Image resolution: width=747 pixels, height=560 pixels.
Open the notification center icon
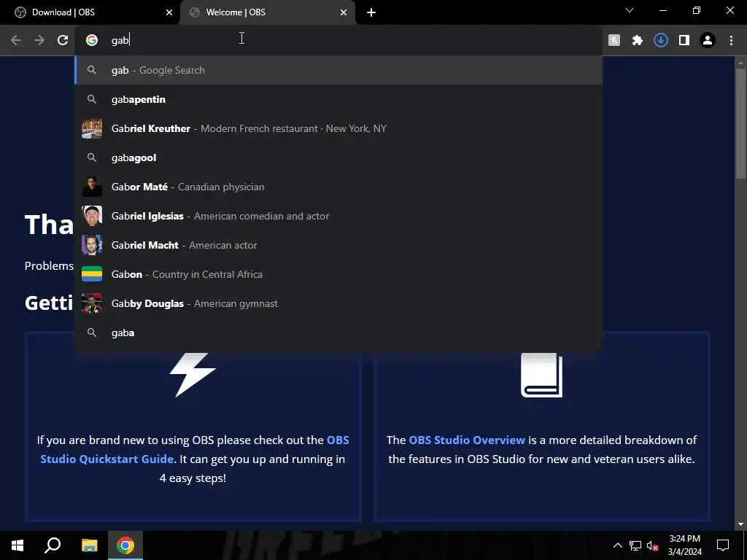pyautogui.click(x=723, y=545)
